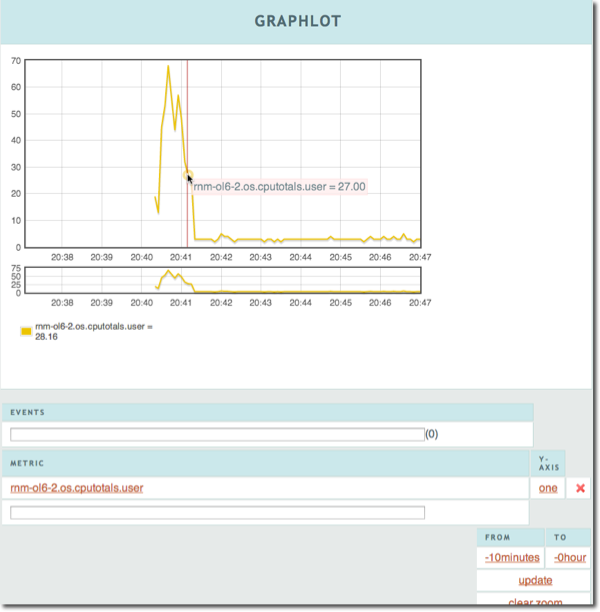
Task: Click the EVENTS section header
Action: point(28,412)
